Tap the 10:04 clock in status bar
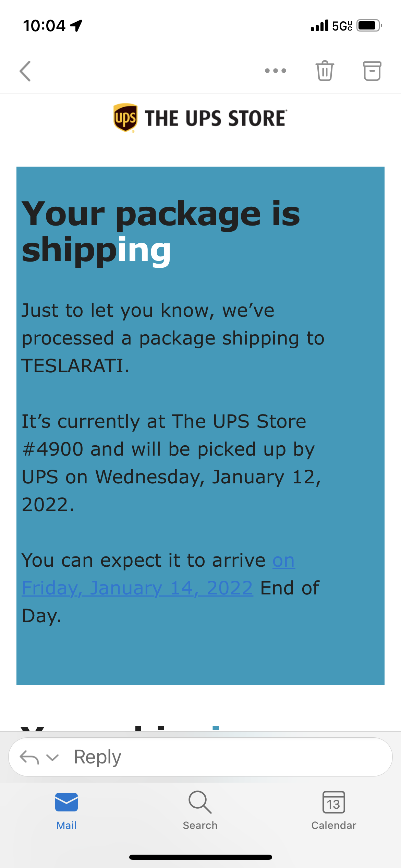This screenshot has height=868, width=401. [44, 26]
